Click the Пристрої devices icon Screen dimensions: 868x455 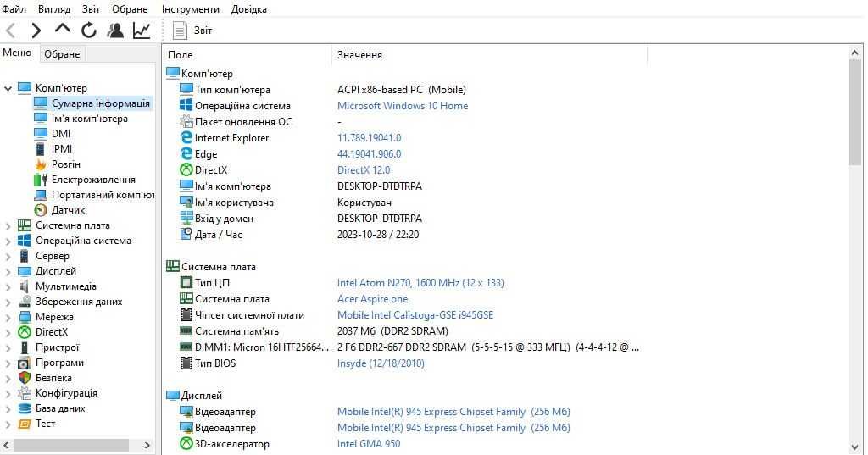click(25, 347)
